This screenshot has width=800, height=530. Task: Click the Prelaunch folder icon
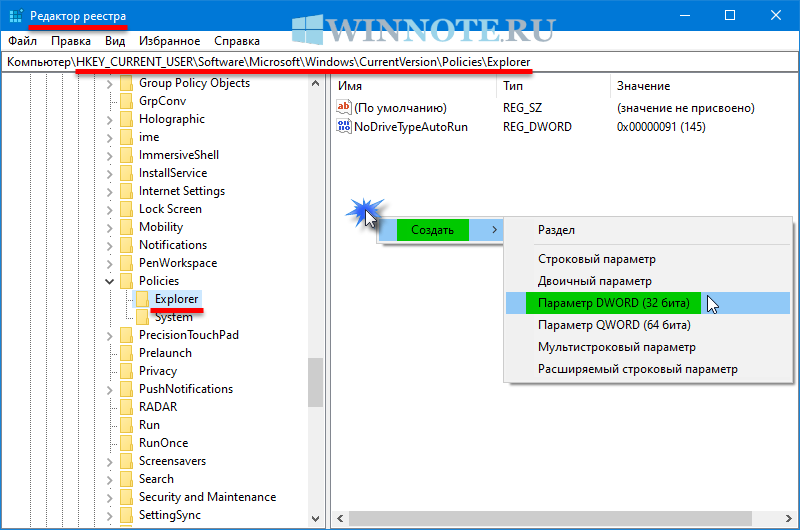[126, 353]
